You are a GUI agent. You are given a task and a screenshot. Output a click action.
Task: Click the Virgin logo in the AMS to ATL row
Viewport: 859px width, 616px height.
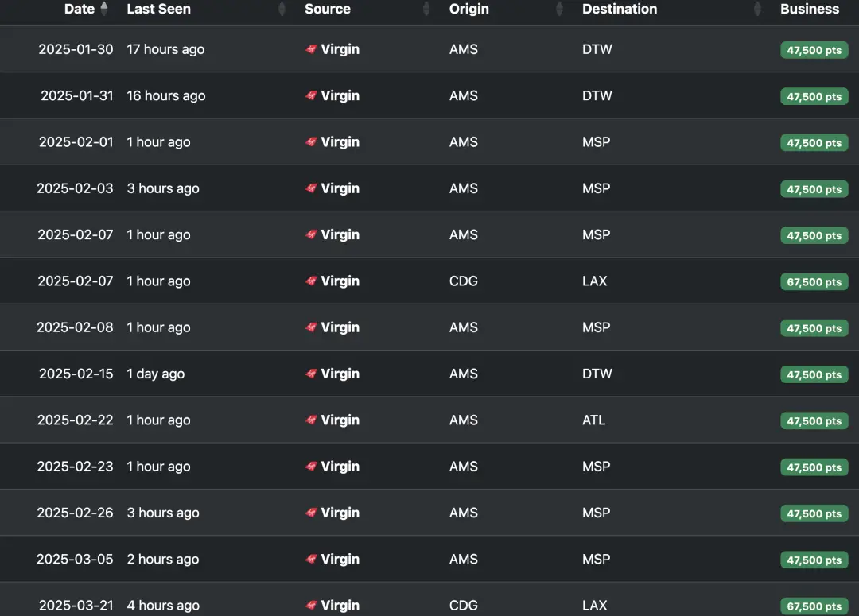(x=312, y=420)
